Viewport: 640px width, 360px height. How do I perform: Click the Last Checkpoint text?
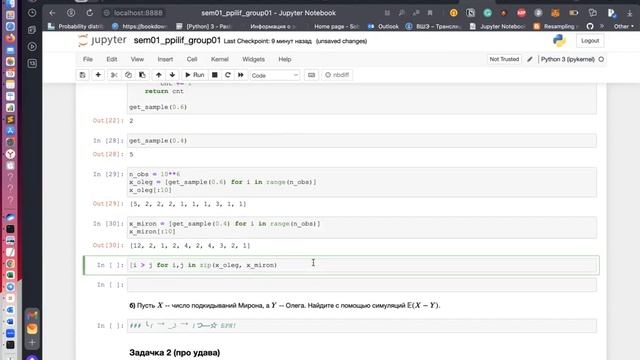click(x=267, y=41)
